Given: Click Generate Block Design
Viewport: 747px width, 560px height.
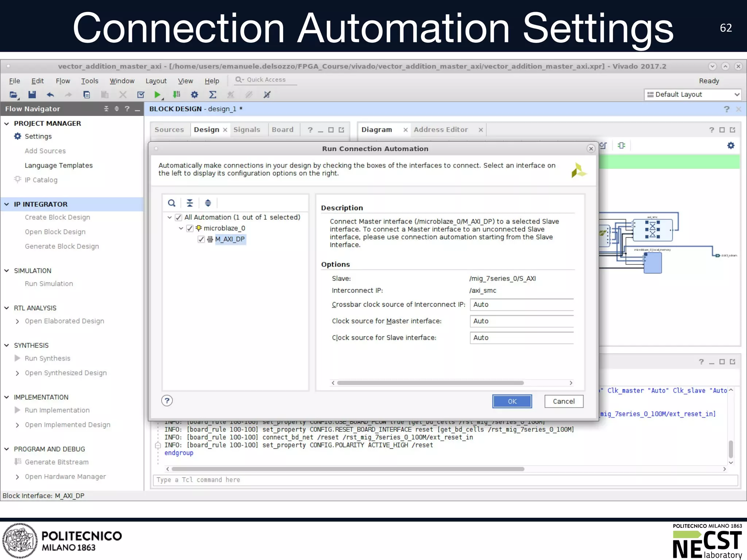Looking at the screenshot, I should [62, 246].
